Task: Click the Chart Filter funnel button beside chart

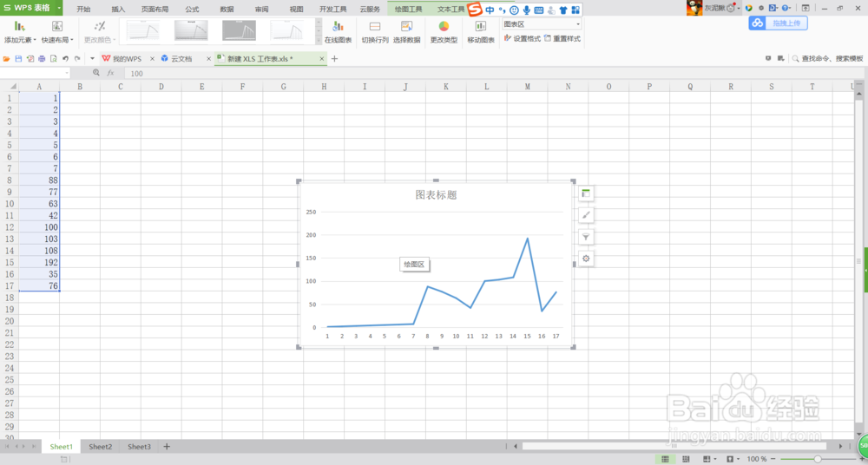Action: coord(586,238)
